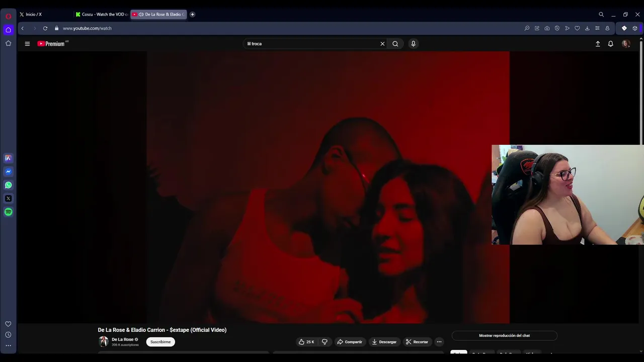
Task: Click the webcam overlay of streamer
Action: point(568,195)
